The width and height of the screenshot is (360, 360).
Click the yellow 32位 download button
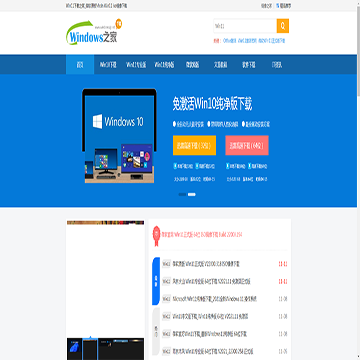point(194,145)
